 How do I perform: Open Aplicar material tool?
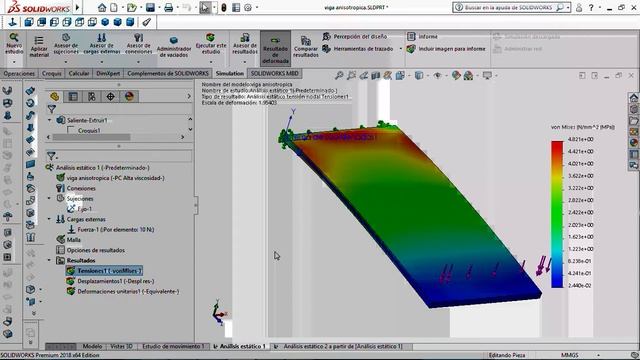[39, 47]
